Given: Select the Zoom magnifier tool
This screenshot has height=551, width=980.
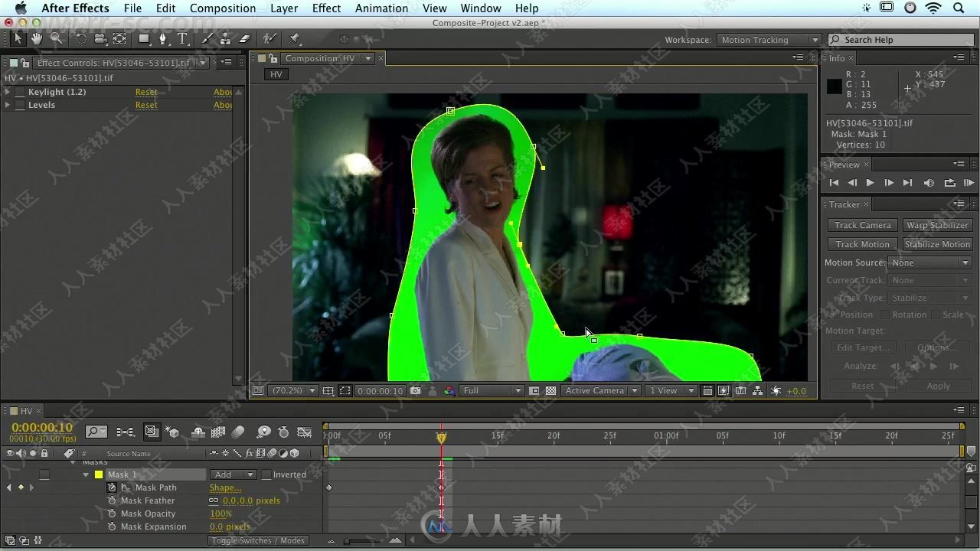Looking at the screenshot, I should click(56, 38).
